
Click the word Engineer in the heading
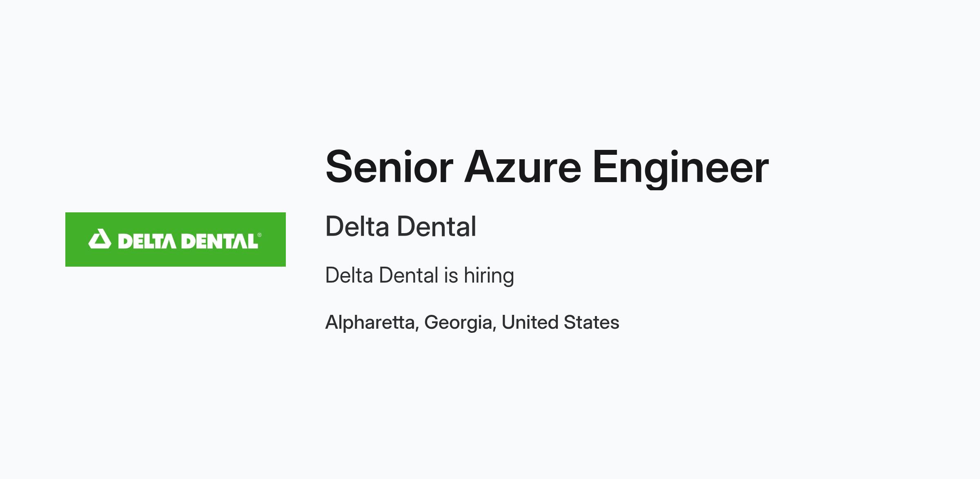point(681,168)
